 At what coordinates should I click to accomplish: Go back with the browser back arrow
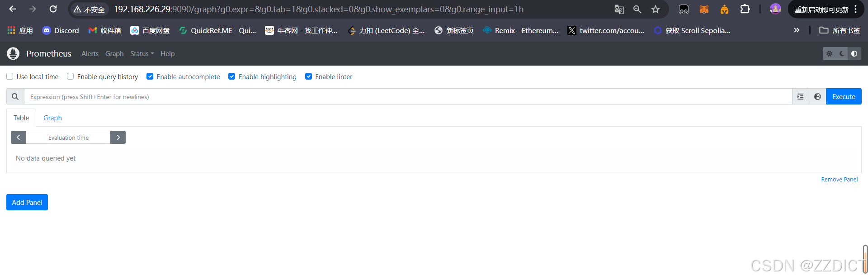pos(13,9)
